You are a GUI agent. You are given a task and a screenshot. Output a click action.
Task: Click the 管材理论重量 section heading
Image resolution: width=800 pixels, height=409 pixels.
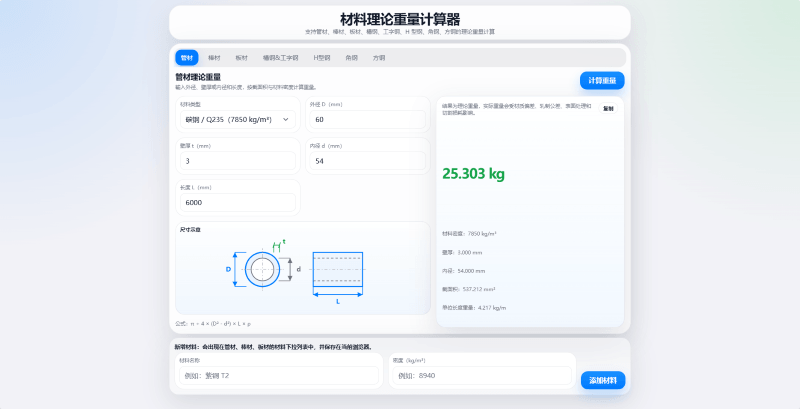coord(198,77)
